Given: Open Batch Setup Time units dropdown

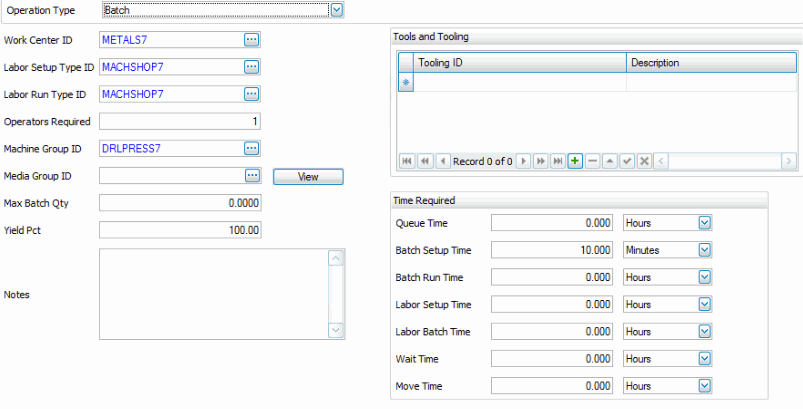Looking at the screenshot, I should click(705, 250).
